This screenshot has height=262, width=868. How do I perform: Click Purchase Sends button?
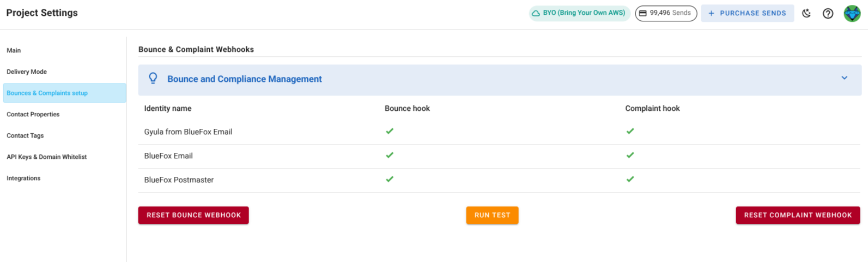[x=747, y=13]
